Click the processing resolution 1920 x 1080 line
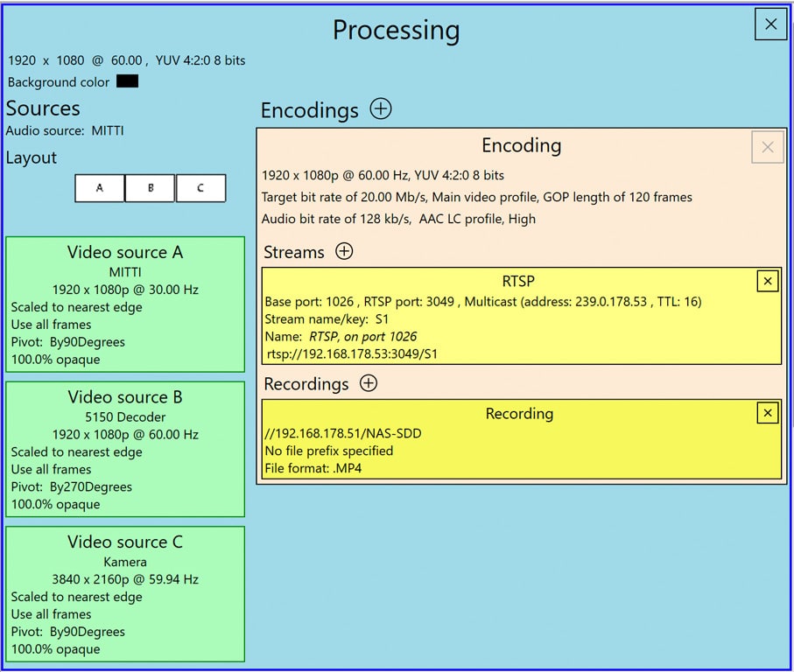Screen dimensions: 794x672 126,60
